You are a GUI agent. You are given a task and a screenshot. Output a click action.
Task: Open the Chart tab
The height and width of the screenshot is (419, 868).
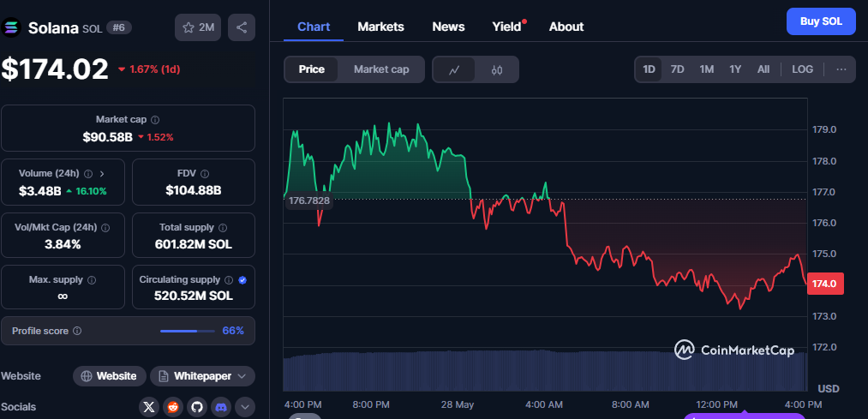(314, 27)
